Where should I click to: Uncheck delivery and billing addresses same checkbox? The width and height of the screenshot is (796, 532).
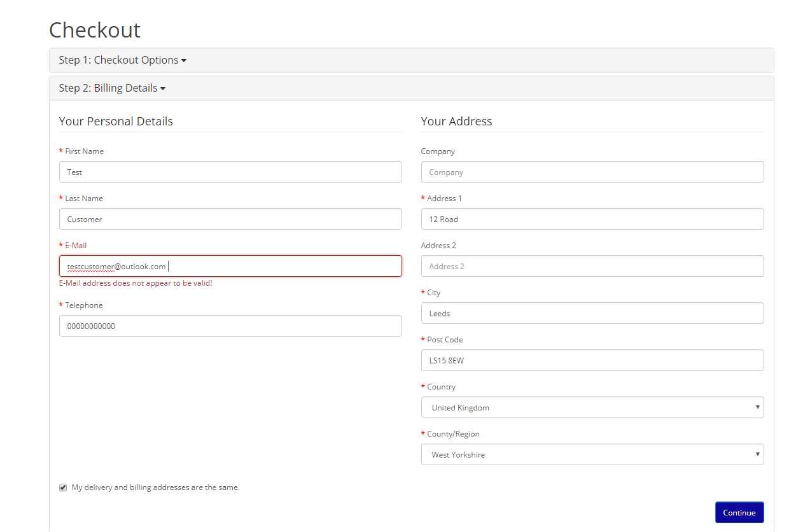coord(63,487)
